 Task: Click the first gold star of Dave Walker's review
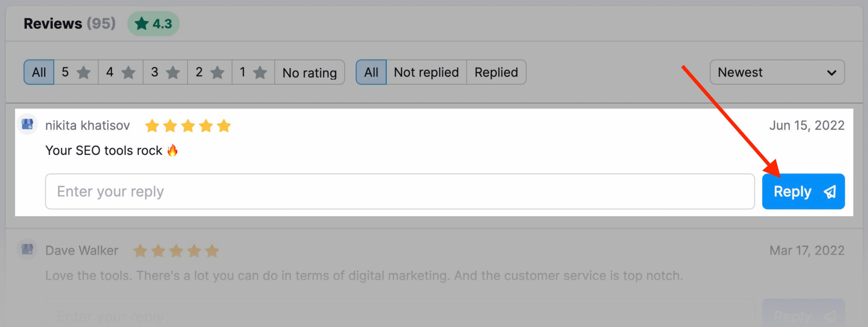coord(140,251)
